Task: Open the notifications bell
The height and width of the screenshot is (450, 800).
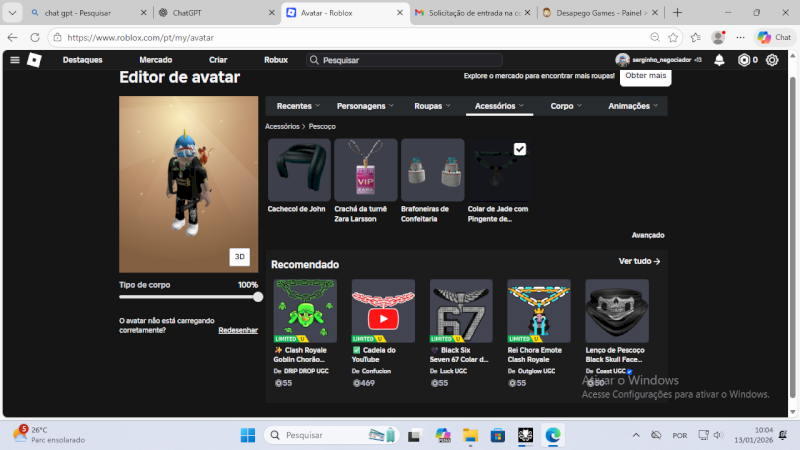Action: (x=719, y=60)
